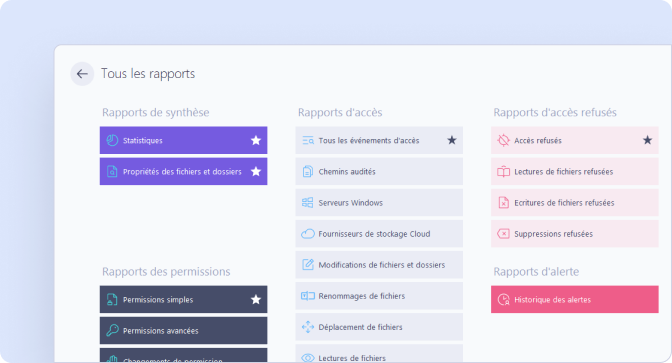Open Historique des alertes report

tap(575, 299)
